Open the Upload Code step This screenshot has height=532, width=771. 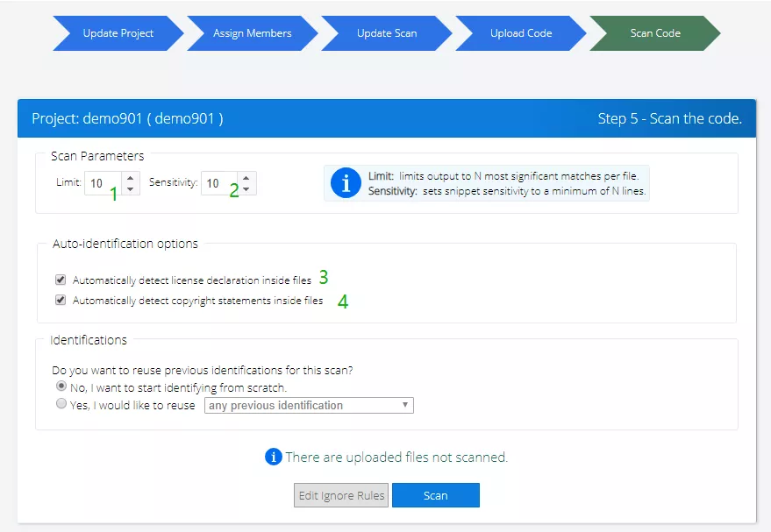click(521, 33)
